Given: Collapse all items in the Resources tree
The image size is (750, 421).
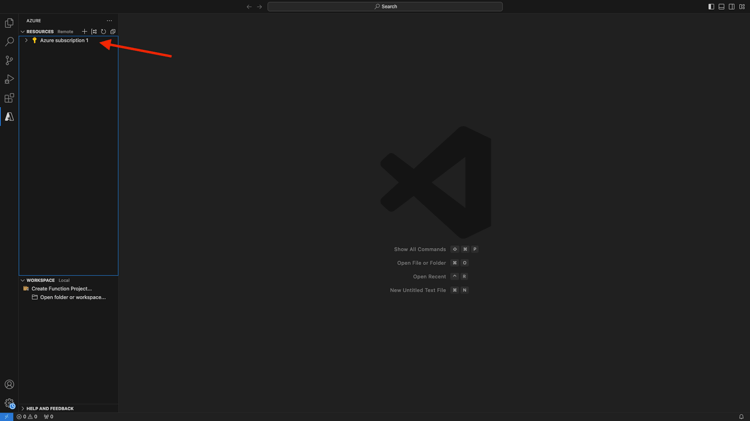Looking at the screenshot, I should [113, 32].
